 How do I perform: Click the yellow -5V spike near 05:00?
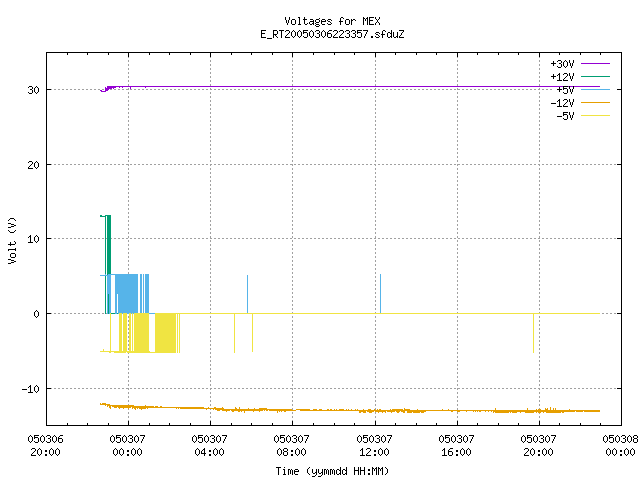click(x=234, y=333)
